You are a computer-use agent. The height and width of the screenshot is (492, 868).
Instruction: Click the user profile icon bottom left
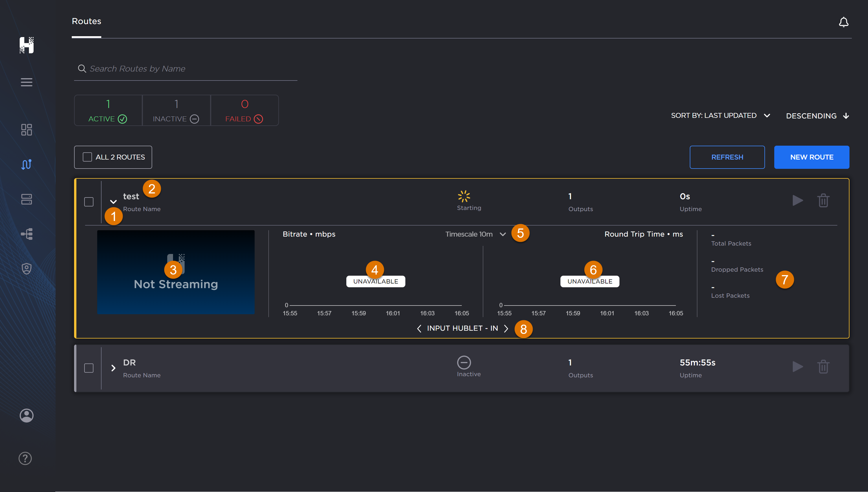[x=26, y=415]
